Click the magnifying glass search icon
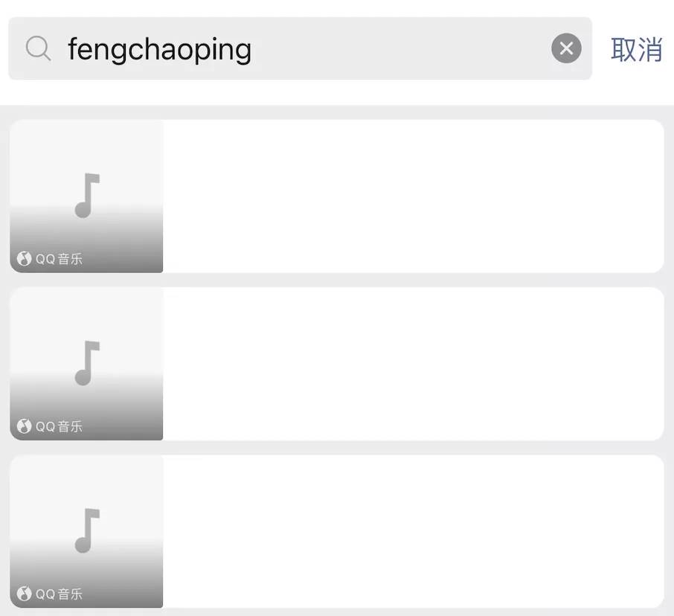 coord(38,48)
